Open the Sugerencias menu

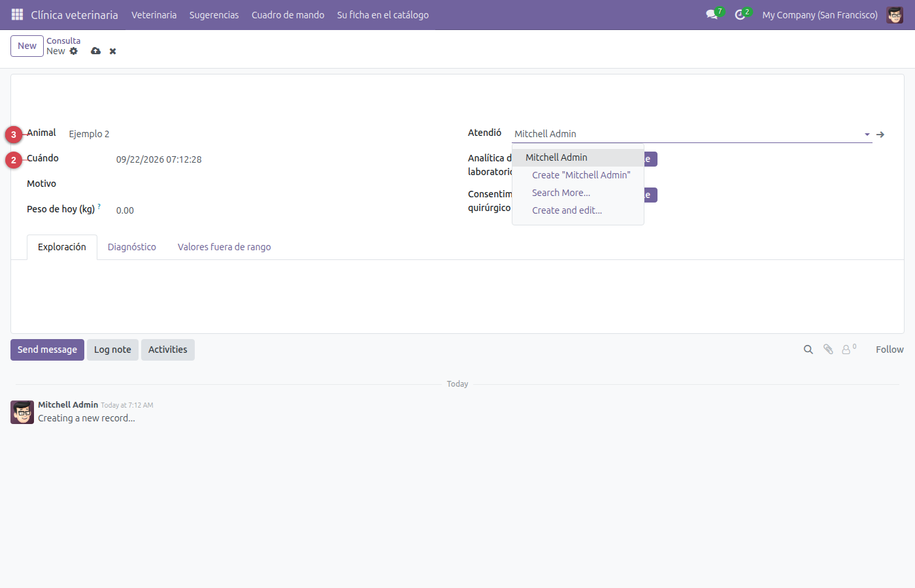(214, 15)
